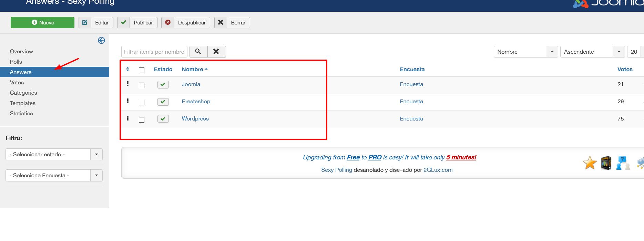Open the Ascendente order dropdown

coord(593,52)
